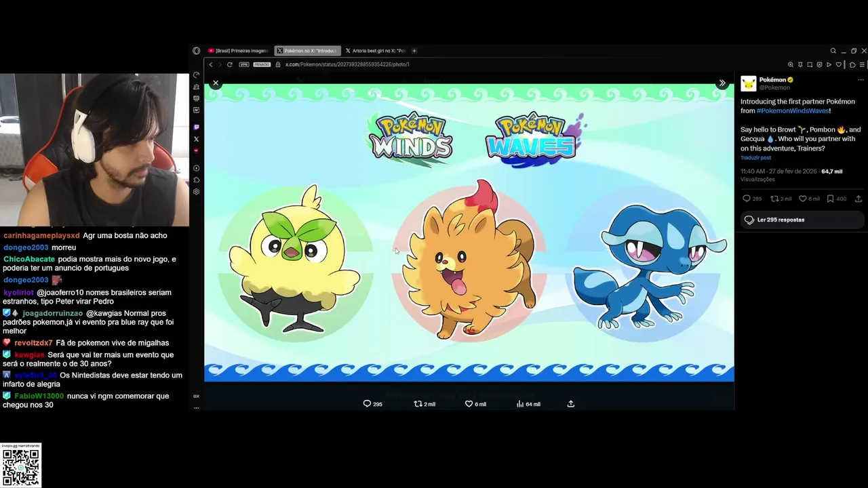Screen dimensions: 868x488
Task: Bookmark the post showing 400 saves
Action: (830, 199)
